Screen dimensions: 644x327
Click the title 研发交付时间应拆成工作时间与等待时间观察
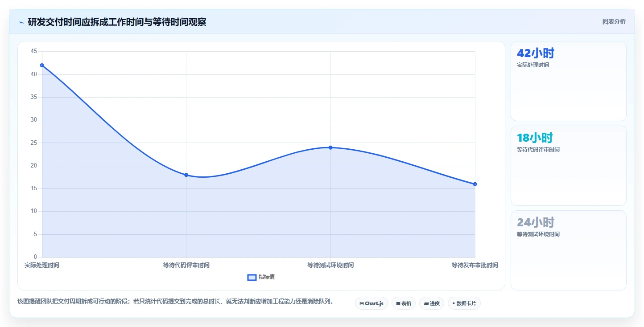117,22
